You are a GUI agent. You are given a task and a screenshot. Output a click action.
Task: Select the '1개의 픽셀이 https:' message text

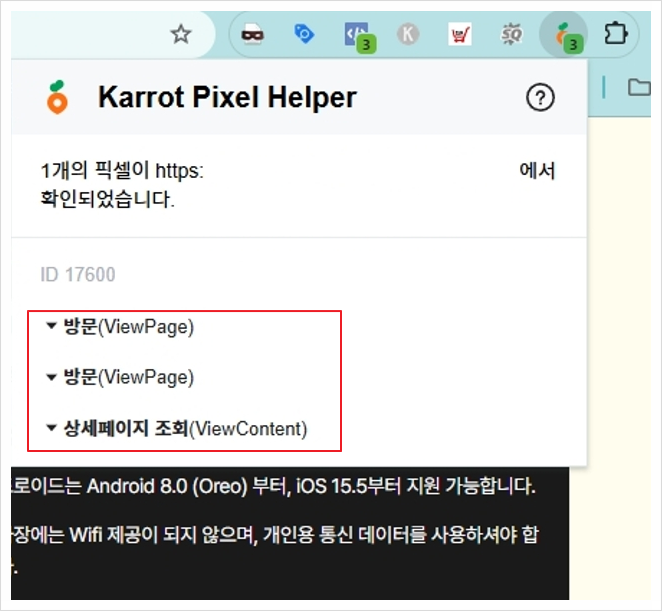(122, 171)
